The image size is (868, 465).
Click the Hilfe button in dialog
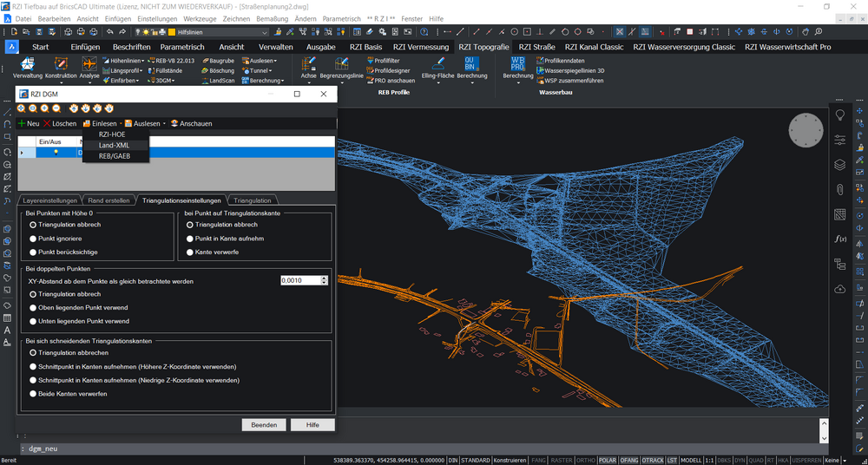click(312, 425)
